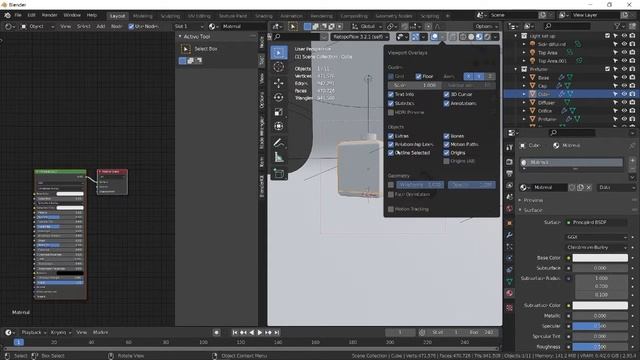
Task: Select the 3D Cursor tool
Action: point(279,67)
